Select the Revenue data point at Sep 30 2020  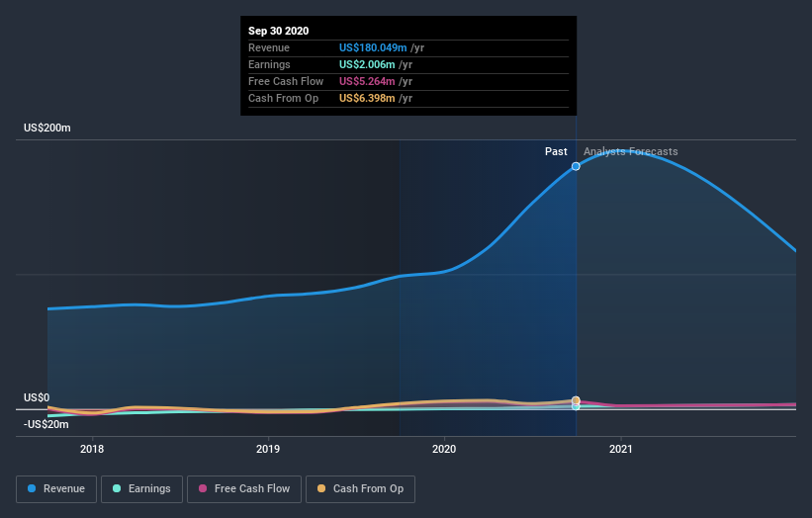point(576,166)
